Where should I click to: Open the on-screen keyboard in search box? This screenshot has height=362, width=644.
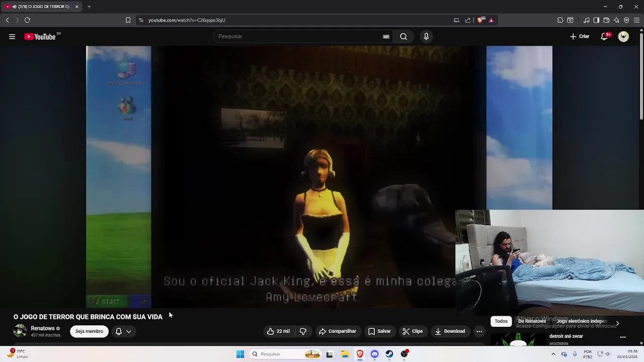coord(386,37)
